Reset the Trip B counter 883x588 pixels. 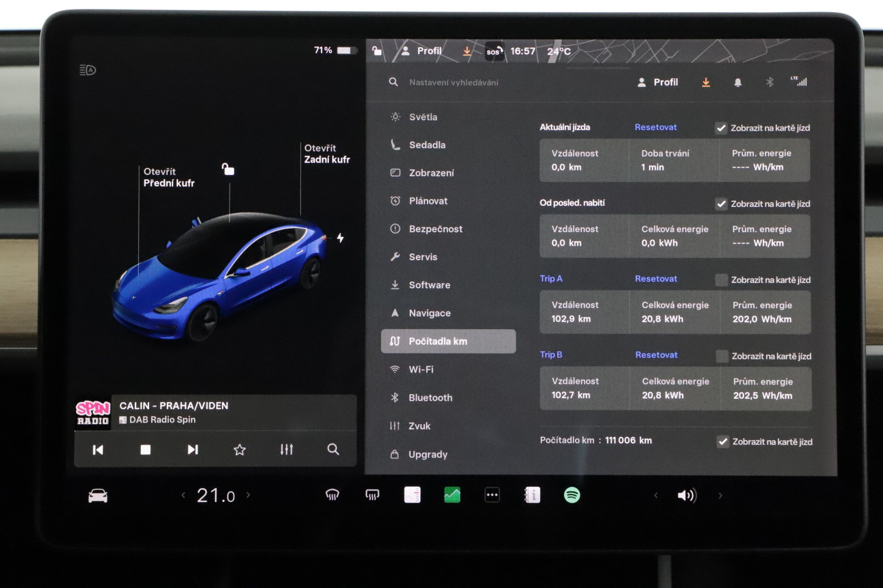point(656,355)
